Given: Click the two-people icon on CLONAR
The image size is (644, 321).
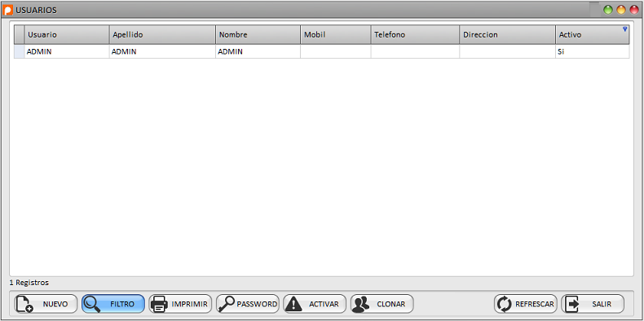Looking at the screenshot, I should pos(361,304).
